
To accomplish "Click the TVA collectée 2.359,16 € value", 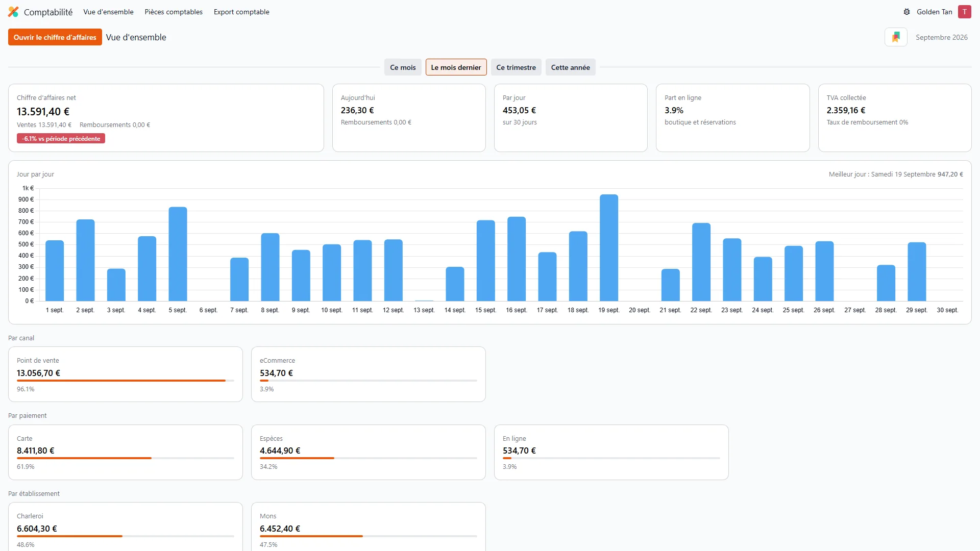I will pos(846,110).
